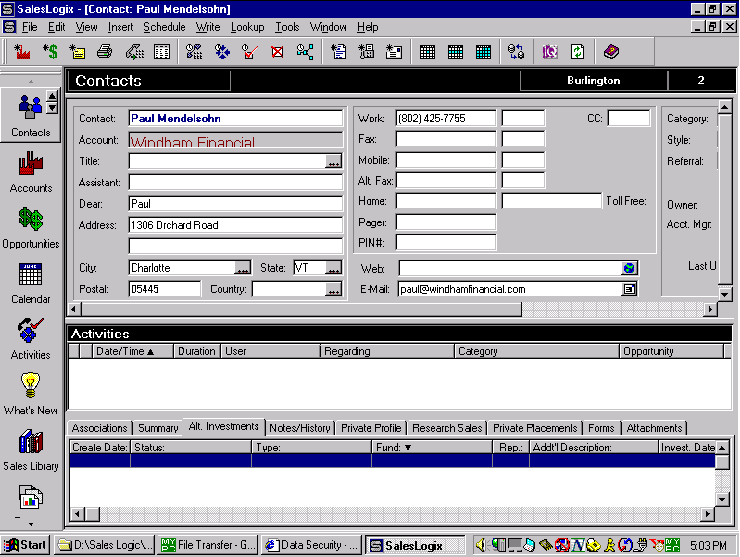740x557 pixels.
Task: Switch to the Forms tab
Action: (601, 428)
